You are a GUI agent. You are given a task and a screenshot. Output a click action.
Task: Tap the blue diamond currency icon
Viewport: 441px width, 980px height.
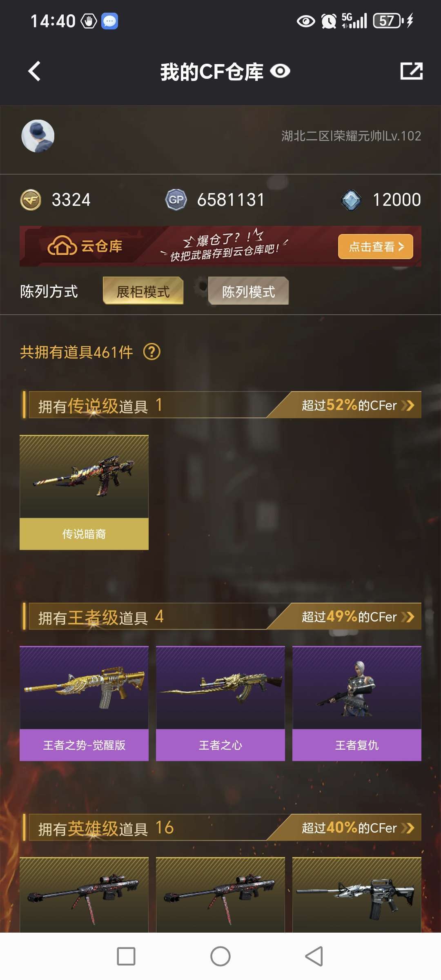(x=351, y=200)
